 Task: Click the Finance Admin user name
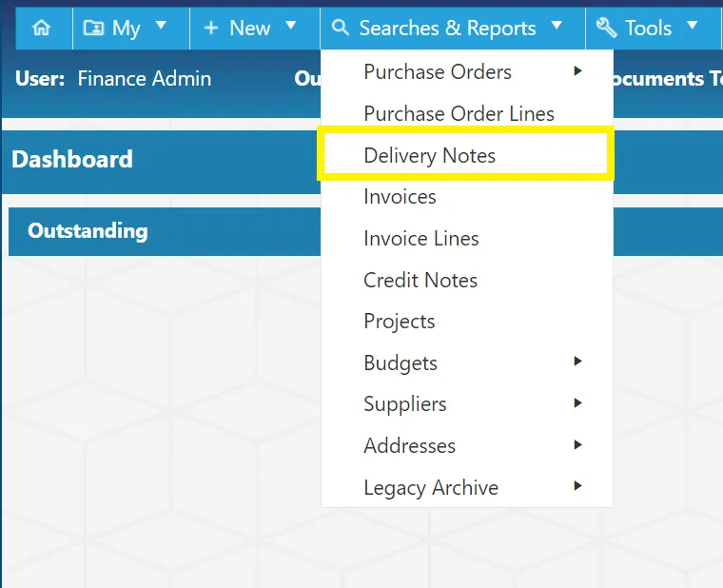coord(145,78)
